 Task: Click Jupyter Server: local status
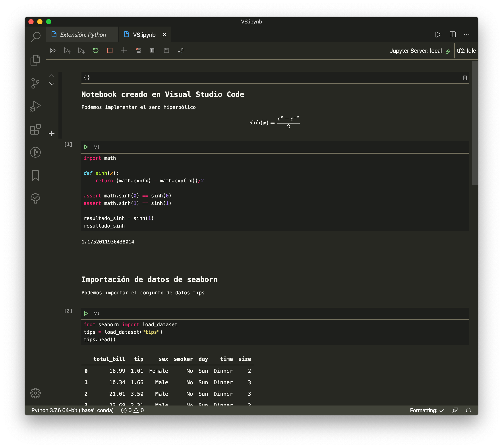(420, 51)
